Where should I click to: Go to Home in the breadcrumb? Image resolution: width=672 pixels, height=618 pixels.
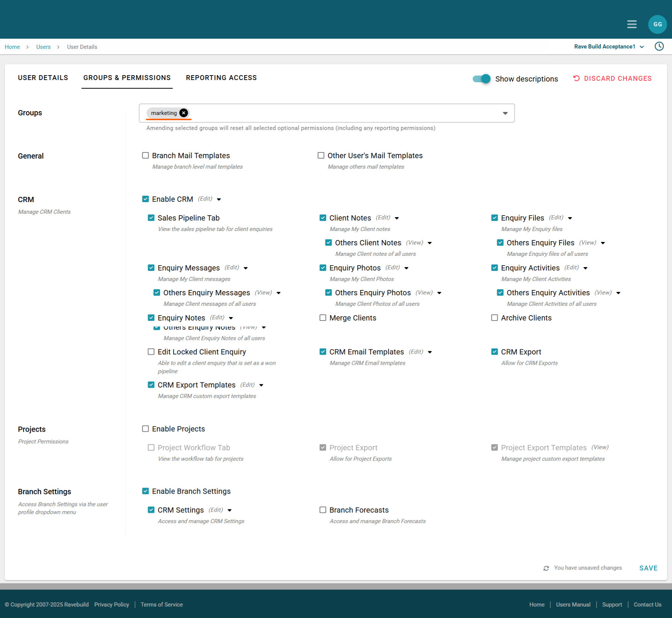point(12,47)
